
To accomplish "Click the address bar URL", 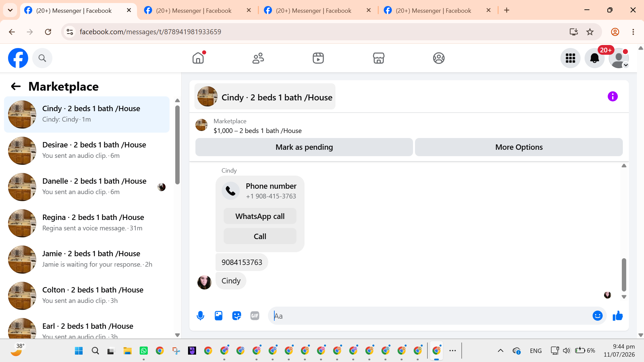I will 150,32.
